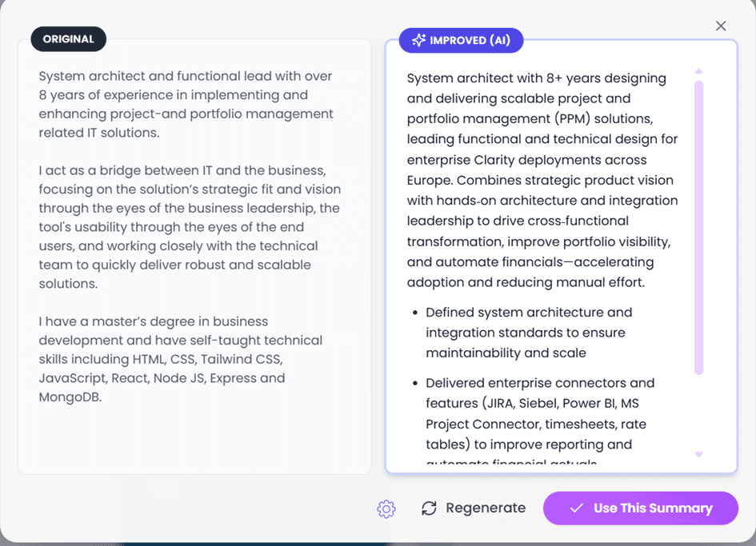The image size is (756, 546).
Task: Click the paragraph beginning 'I act as a bridge'
Action: [190, 227]
